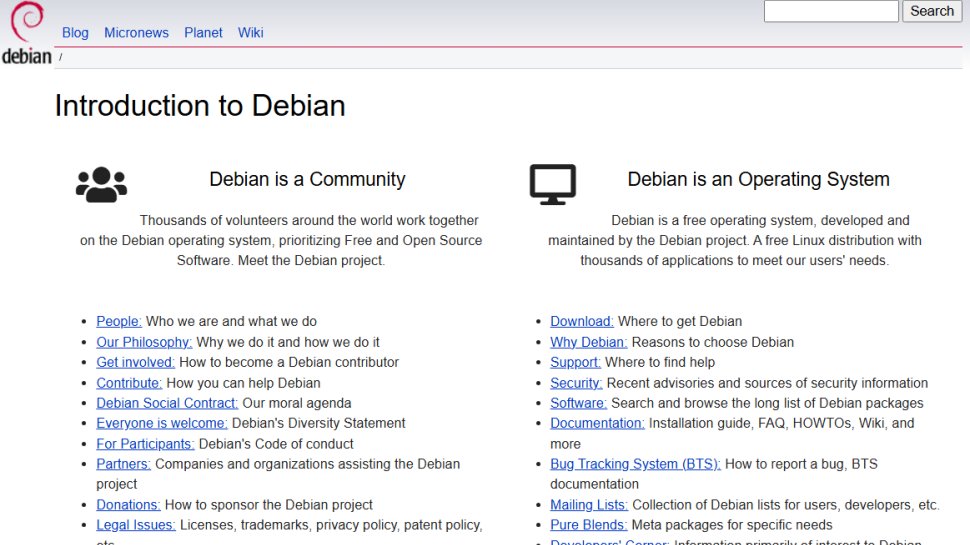Open the For Participants link
The height and width of the screenshot is (545, 970).
click(145, 444)
